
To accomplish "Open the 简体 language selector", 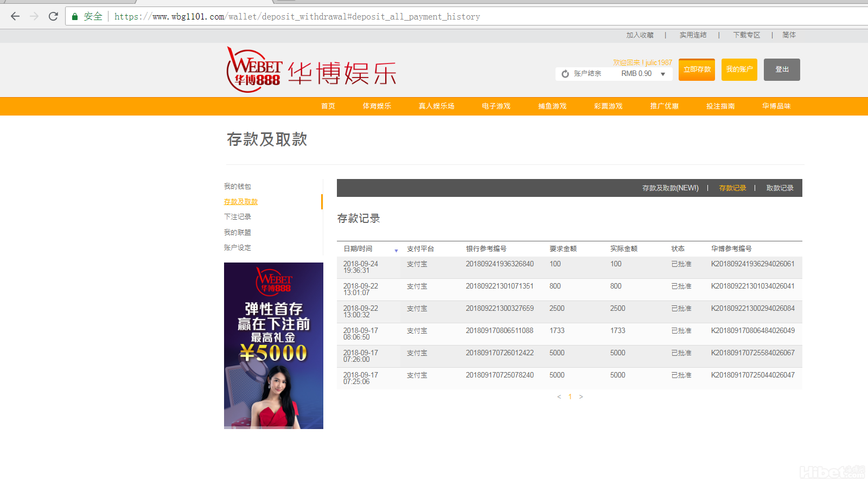I will 789,35.
